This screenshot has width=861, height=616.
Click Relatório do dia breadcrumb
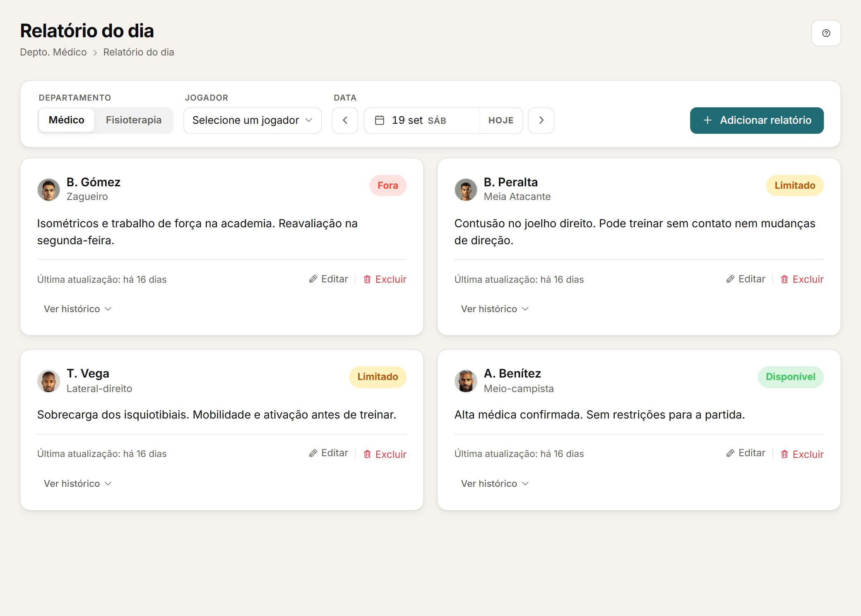coord(139,52)
